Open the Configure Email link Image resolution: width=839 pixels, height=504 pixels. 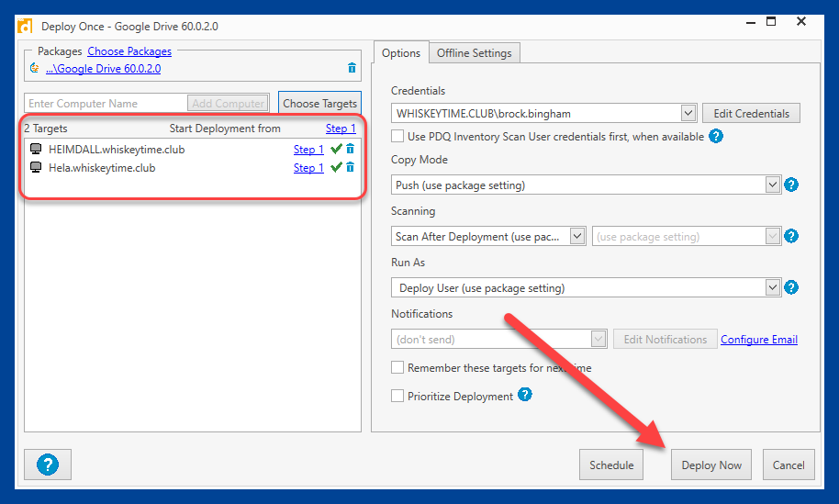759,339
